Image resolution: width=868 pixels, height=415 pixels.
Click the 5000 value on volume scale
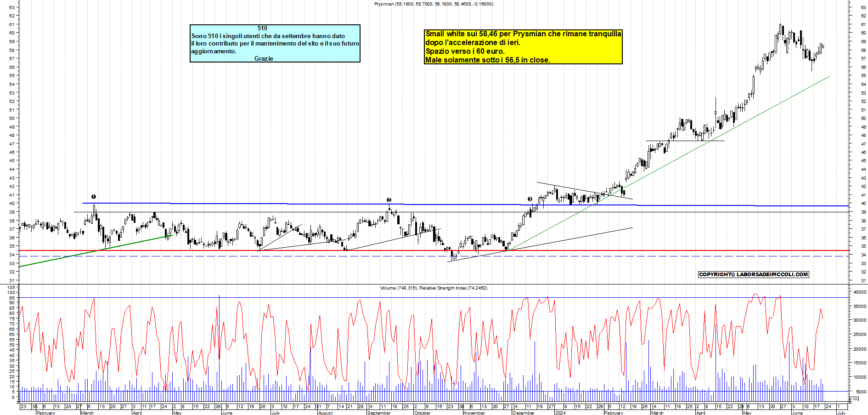[x=861, y=392]
